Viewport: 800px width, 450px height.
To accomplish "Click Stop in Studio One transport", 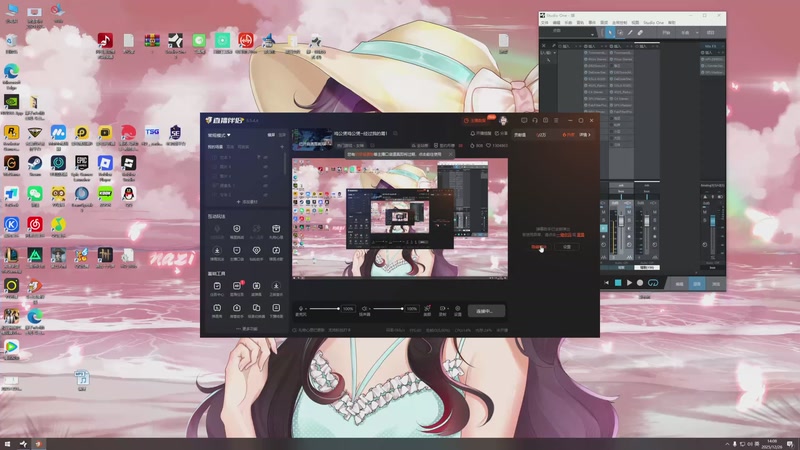I will click(x=618, y=283).
